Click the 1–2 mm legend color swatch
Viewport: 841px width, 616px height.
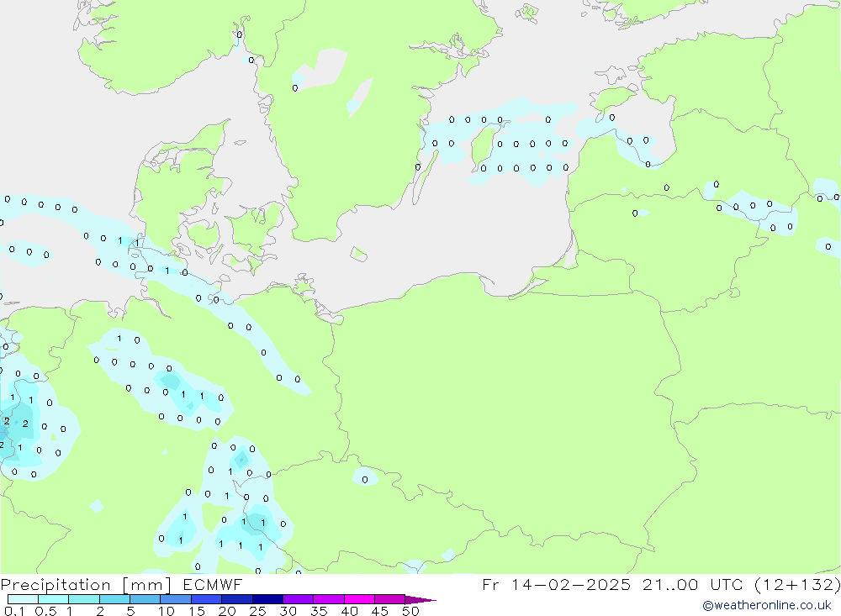tap(83, 599)
